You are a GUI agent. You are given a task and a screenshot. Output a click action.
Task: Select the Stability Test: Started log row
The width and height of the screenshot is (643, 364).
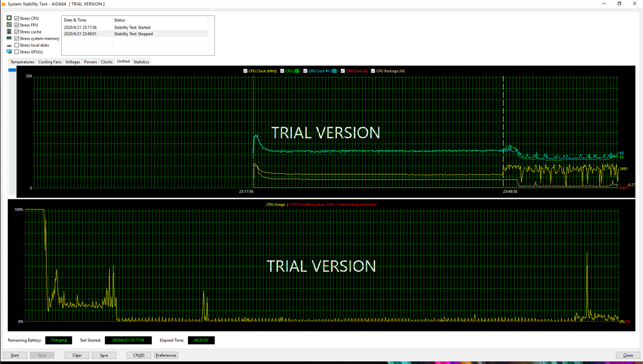click(135, 28)
